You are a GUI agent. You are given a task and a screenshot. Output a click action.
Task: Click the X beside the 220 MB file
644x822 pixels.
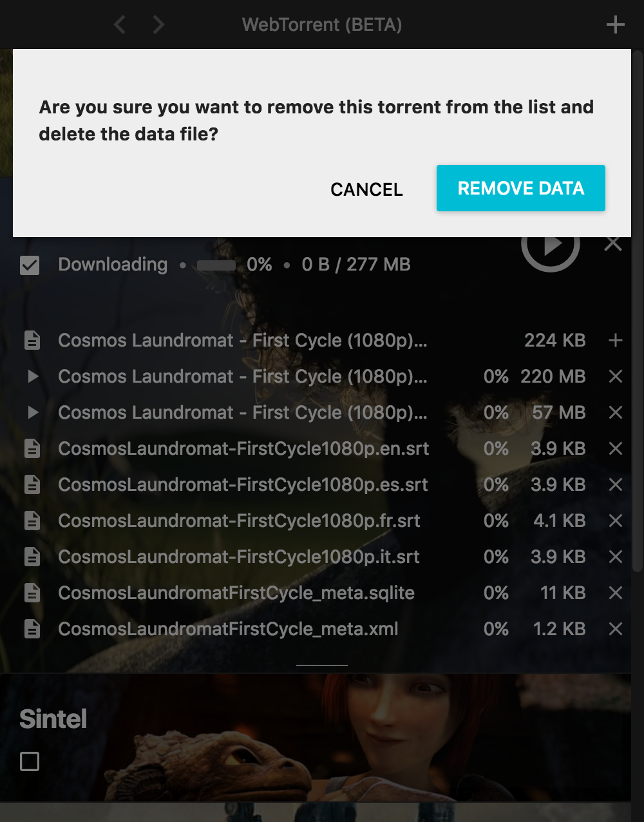pyautogui.click(x=615, y=376)
